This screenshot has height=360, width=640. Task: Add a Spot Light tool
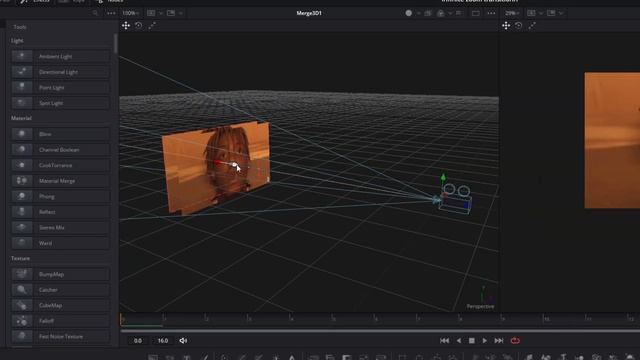(60, 103)
